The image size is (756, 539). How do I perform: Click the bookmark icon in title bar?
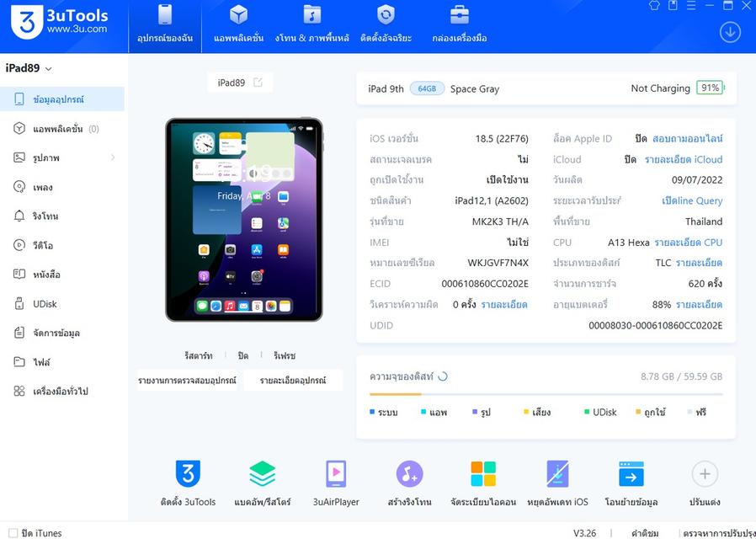pos(673,5)
